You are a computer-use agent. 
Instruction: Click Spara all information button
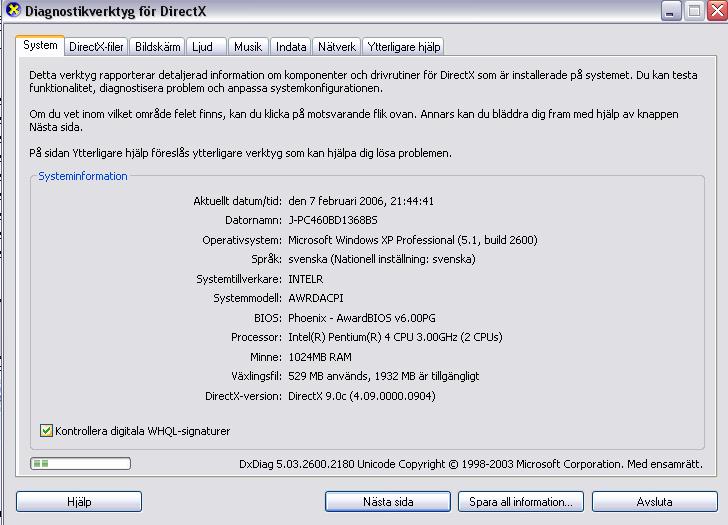point(520,502)
